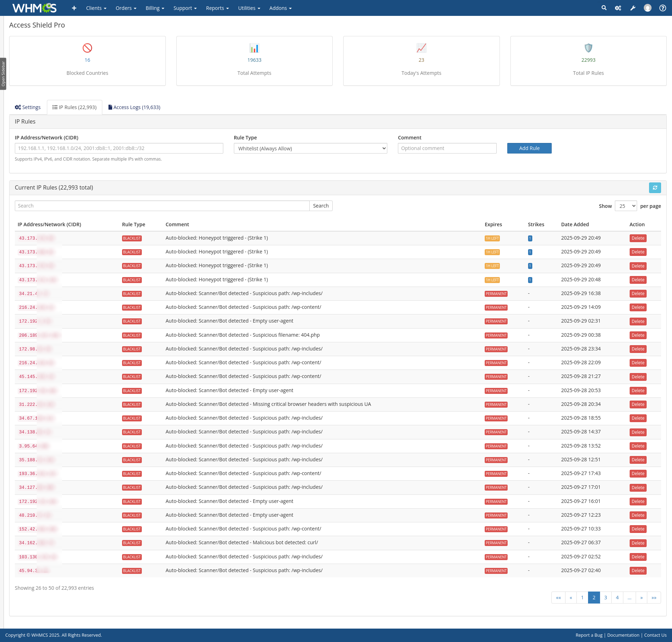Open the Utilities menu

(249, 8)
